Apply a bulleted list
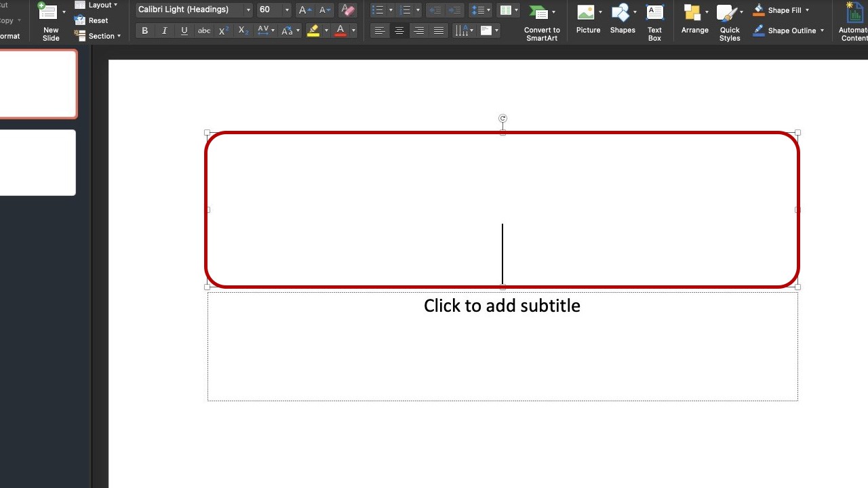Screen dimensions: 868x488 [x=378, y=10]
